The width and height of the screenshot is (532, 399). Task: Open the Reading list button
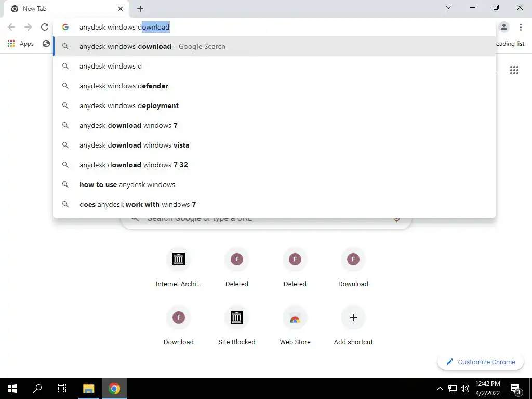pyautogui.click(x=510, y=44)
